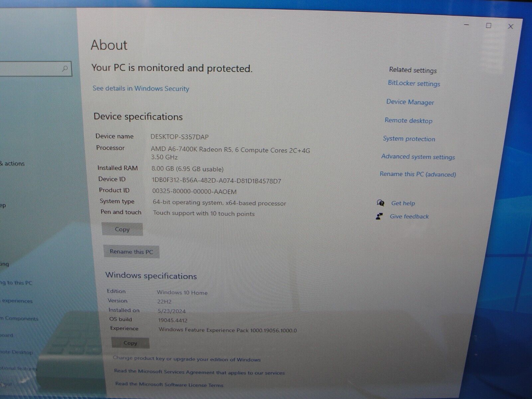Copy the Windows specifications
This screenshot has height=399, width=532.
tap(130, 343)
